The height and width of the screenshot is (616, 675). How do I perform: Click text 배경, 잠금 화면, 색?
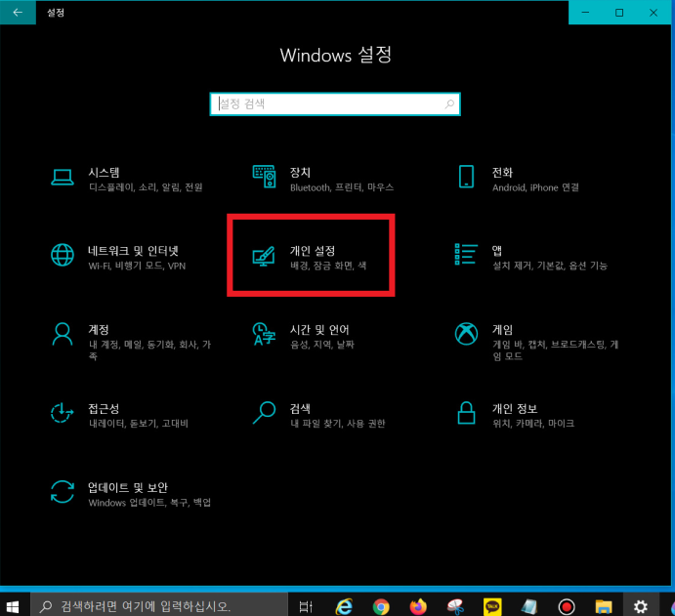[x=328, y=266]
